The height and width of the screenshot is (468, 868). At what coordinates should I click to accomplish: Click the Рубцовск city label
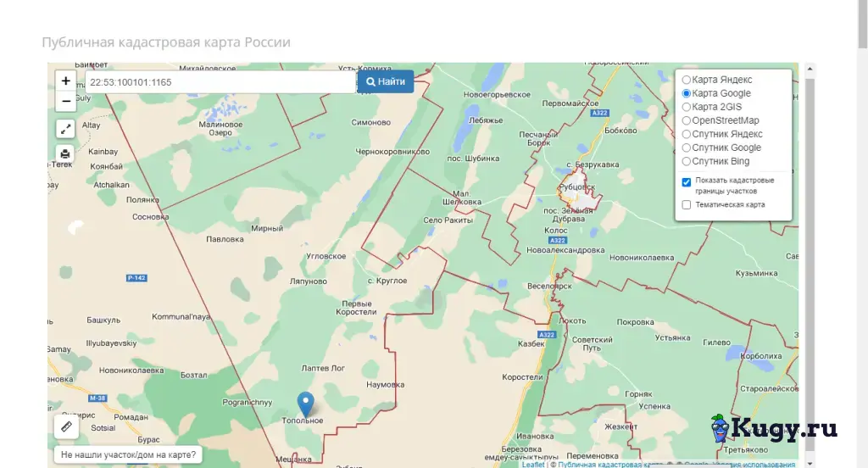pyautogui.click(x=576, y=187)
